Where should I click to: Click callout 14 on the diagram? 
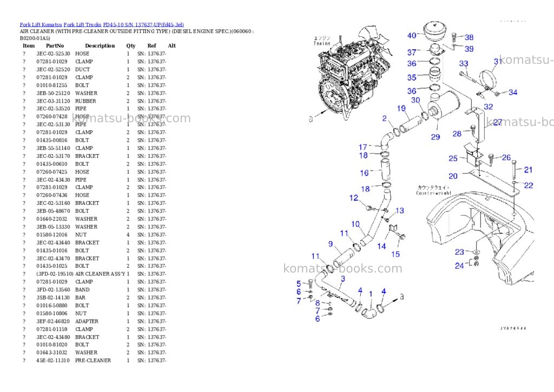click(381, 246)
